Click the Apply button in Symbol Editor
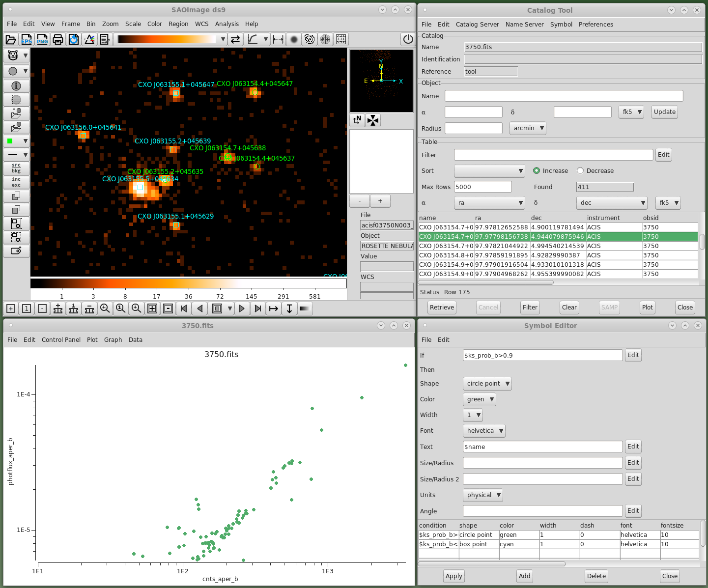This screenshot has height=588, width=708. 453,576
